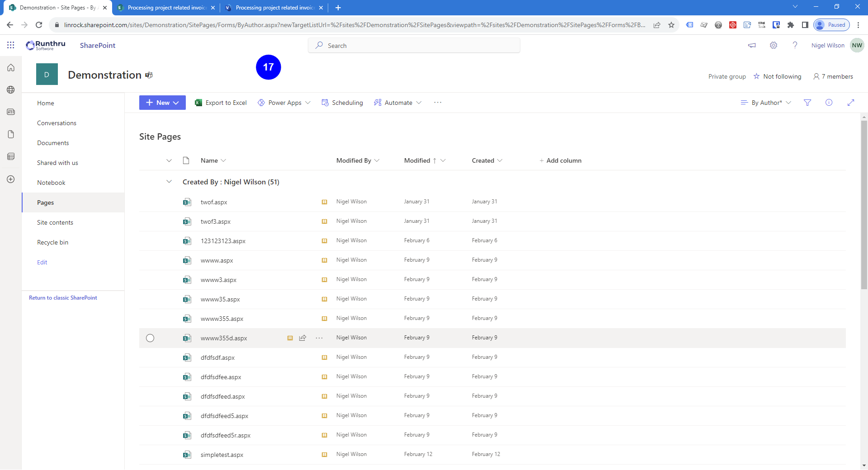
Task: Open the app launcher waffle icon
Action: pyautogui.click(x=11, y=45)
